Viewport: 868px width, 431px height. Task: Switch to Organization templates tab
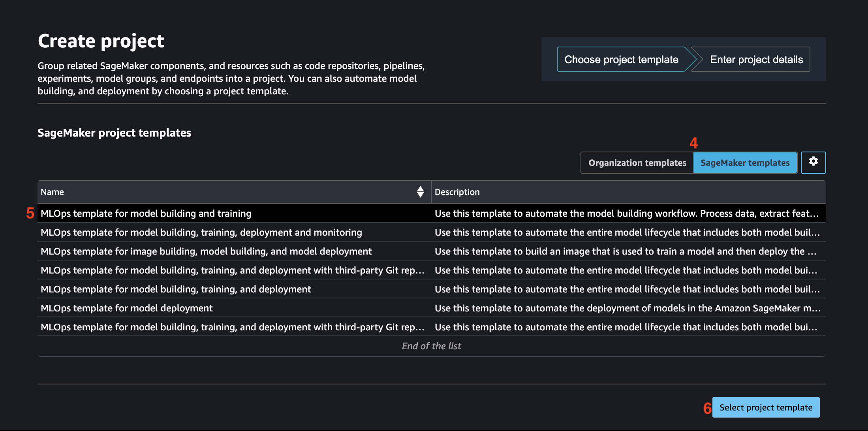pyautogui.click(x=637, y=163)
